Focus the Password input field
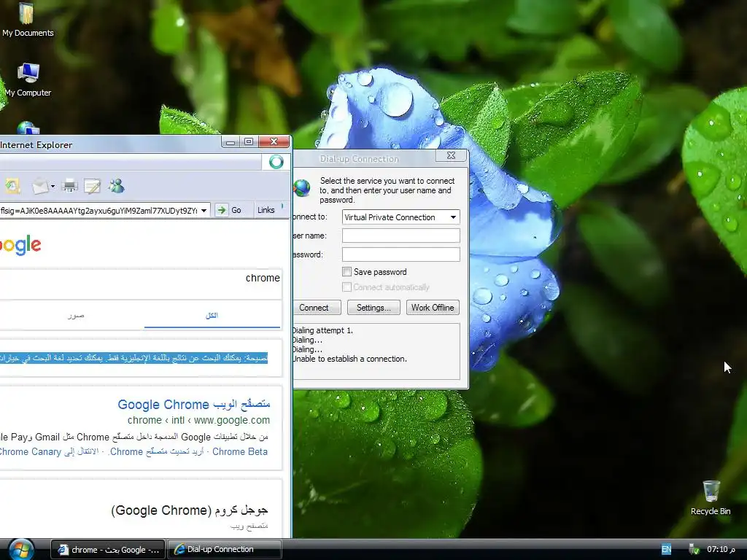Image resolution: width=747 pixels, height=560 pixels. (400, 254)
